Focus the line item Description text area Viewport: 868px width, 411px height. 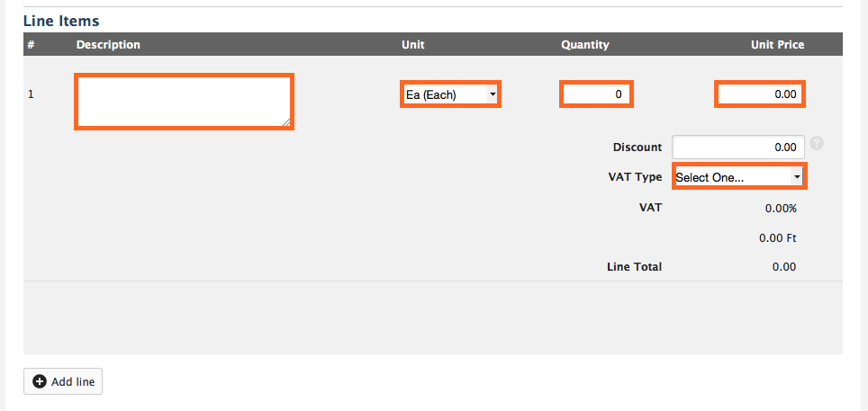click(184, 102)
